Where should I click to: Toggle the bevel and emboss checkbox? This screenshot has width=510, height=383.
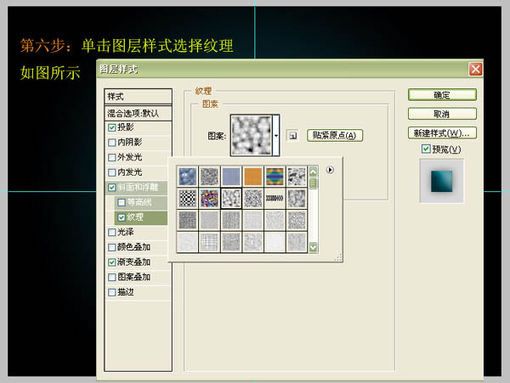point(112,187)
